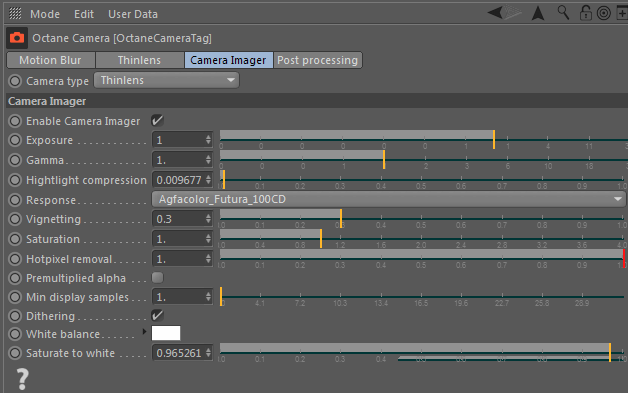Enable the Premultiplied alpha checkbox
This screenshot has width=628, height=393.
click(157, 278)
